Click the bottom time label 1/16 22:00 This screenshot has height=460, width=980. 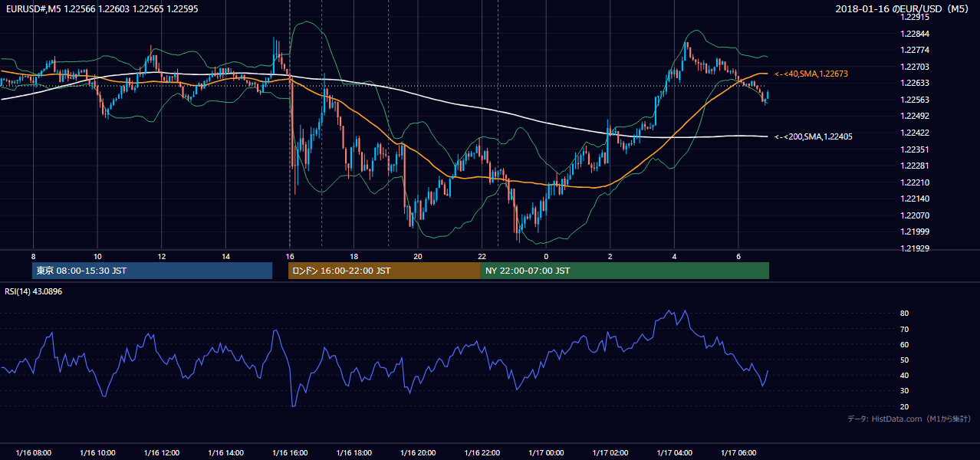click(482, 453)
